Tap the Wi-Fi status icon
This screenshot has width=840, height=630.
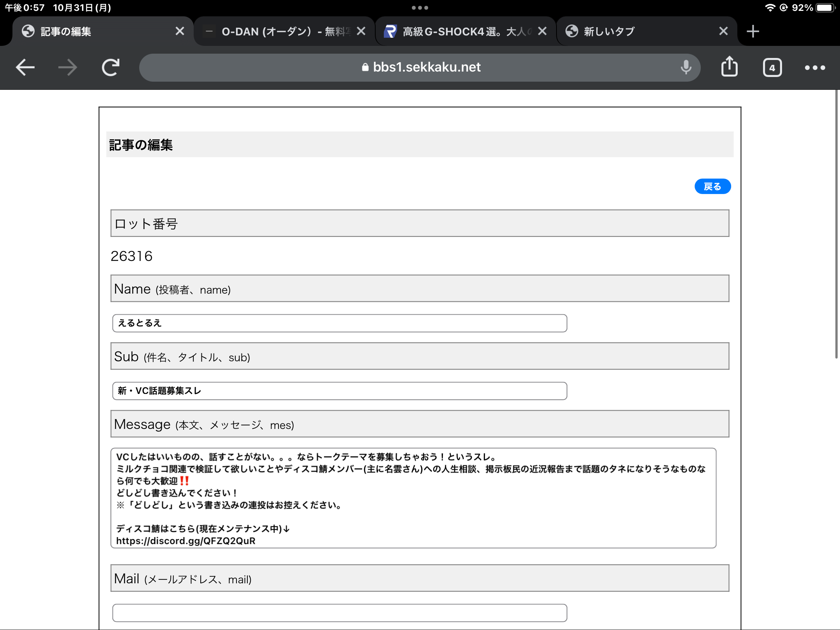pos(770,8)
